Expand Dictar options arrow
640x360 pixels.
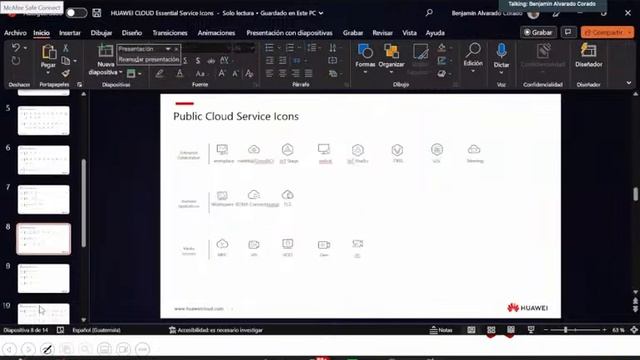(x=501, y=73)
